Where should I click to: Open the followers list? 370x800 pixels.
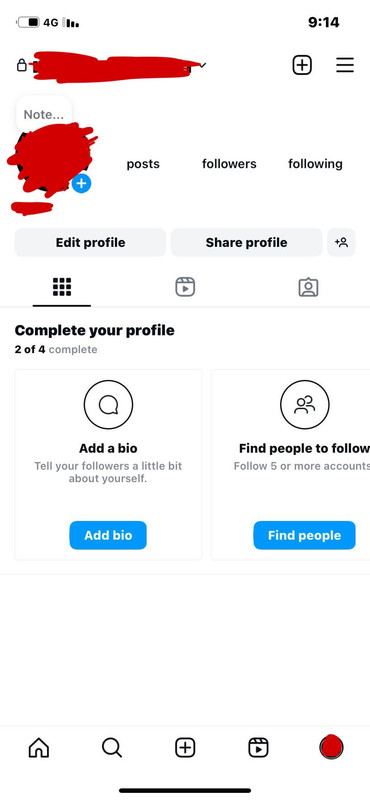pos(229,164)
